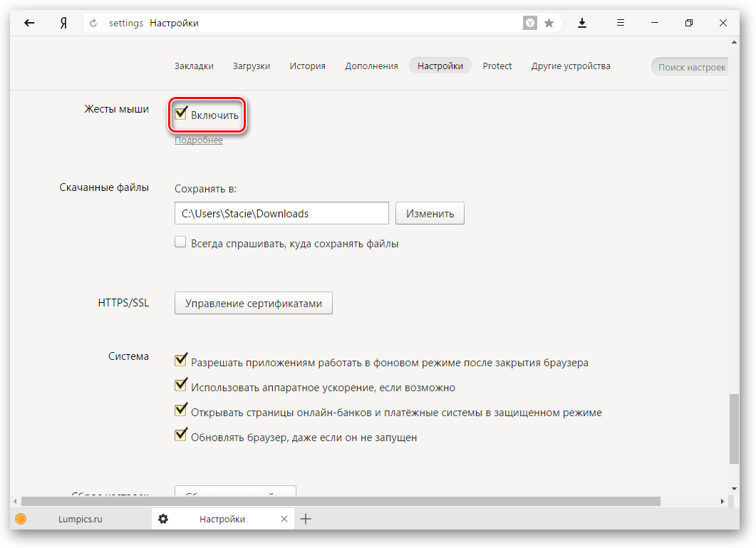This screenshot has height=548, width=756.
Task: Close the Настройки tab at bottom
Action: pos(284,519)
